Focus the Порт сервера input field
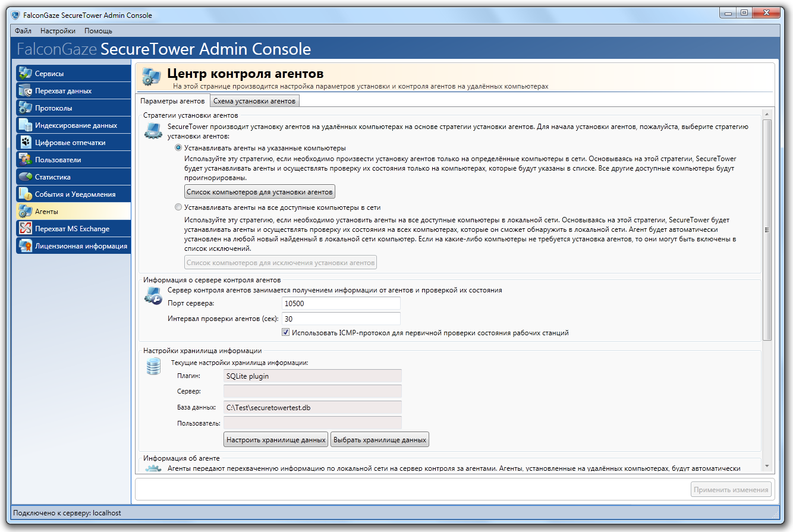The image size is (793, 532). coord(341,304)
